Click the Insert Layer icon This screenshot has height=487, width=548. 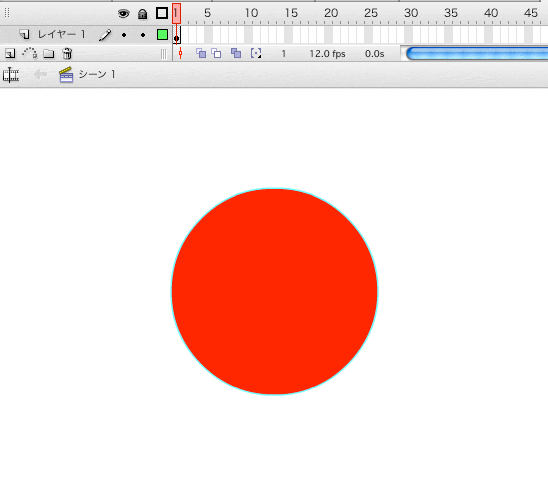point(10,53)
